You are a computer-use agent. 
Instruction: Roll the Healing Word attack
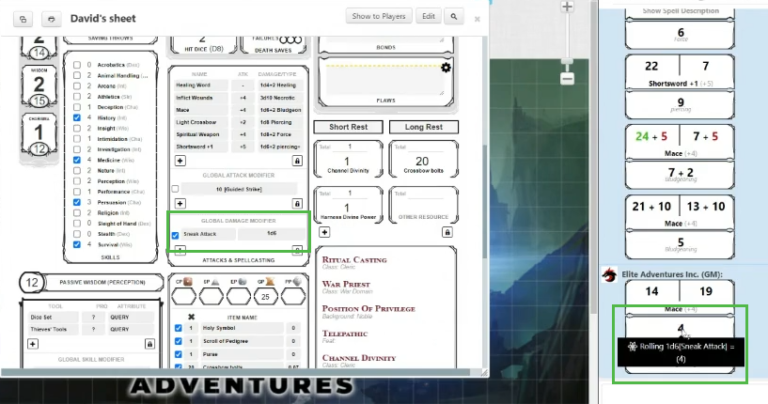(201, 85)
